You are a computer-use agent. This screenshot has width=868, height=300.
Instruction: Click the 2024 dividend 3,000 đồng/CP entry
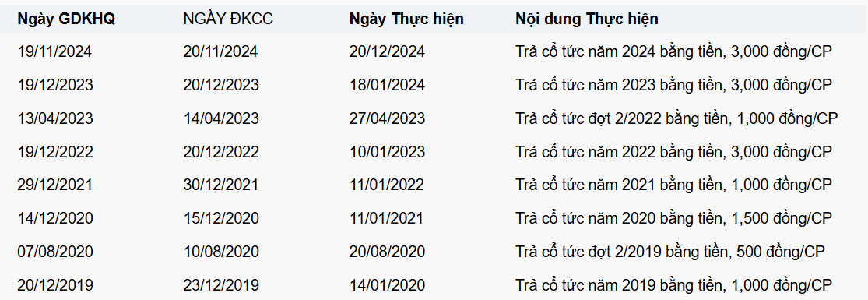click(673, 51)
